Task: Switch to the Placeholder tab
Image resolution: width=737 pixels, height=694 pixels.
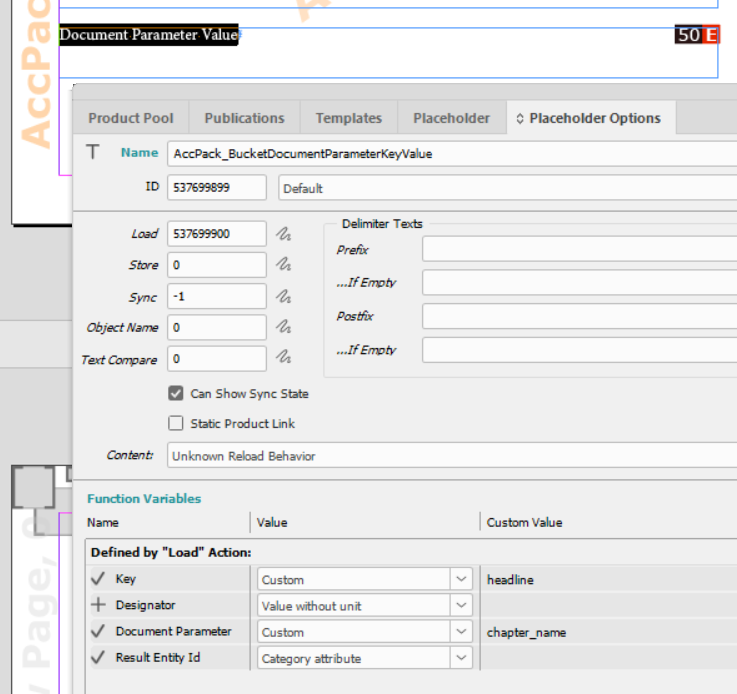Action: coord(452,118)
